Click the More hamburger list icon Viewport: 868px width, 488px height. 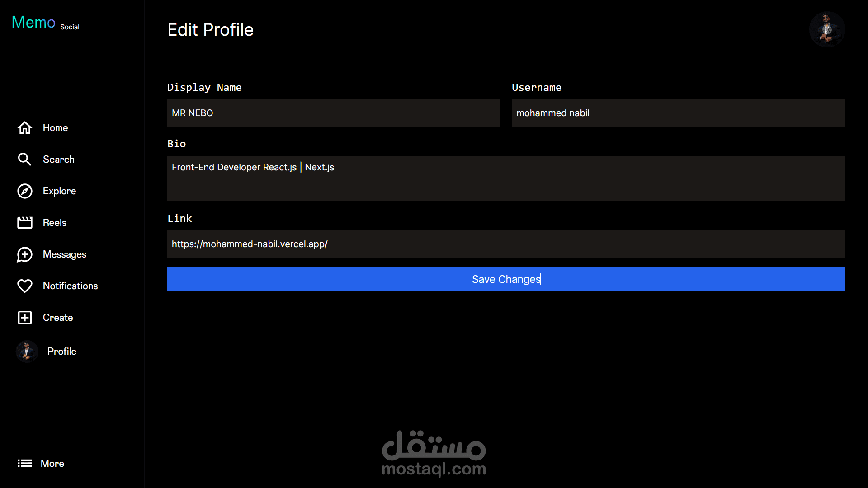25,463
